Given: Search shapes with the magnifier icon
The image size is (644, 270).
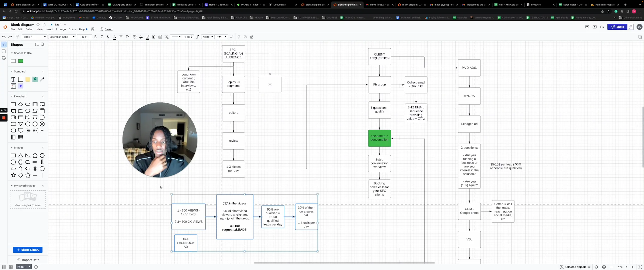Looking at the screenshot, I should [x=42, y=44].
